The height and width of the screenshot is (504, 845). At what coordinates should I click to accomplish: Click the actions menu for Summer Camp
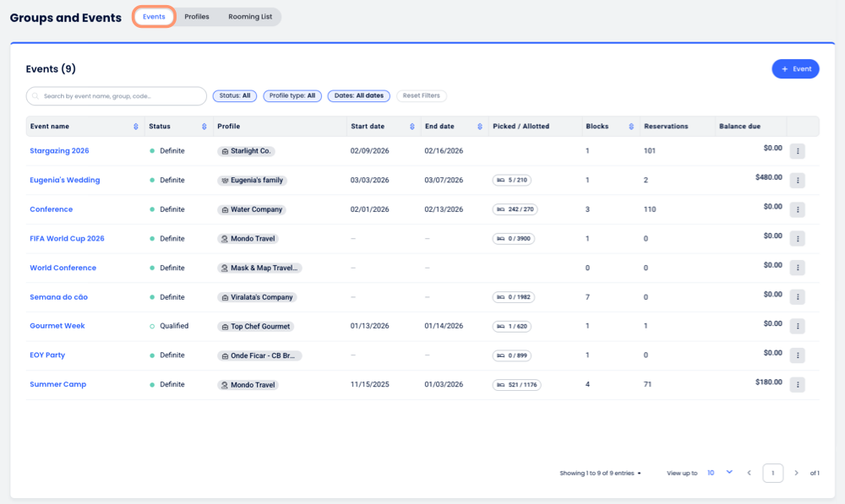[x=797, y=385]
